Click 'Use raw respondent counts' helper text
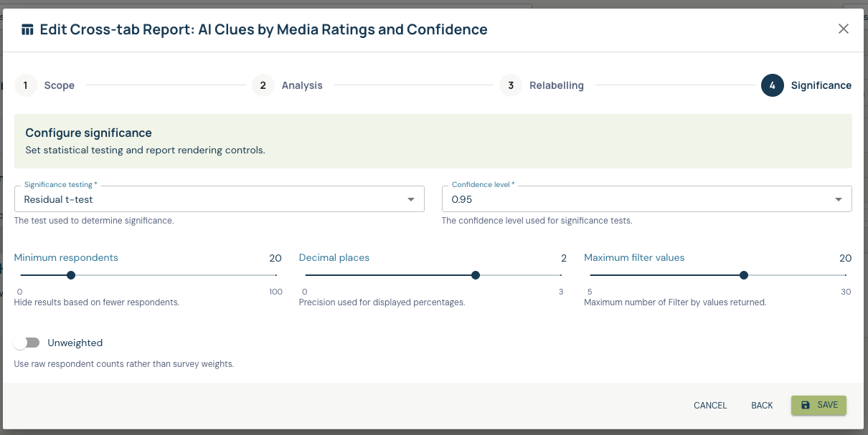 click(x=124, y=364)
